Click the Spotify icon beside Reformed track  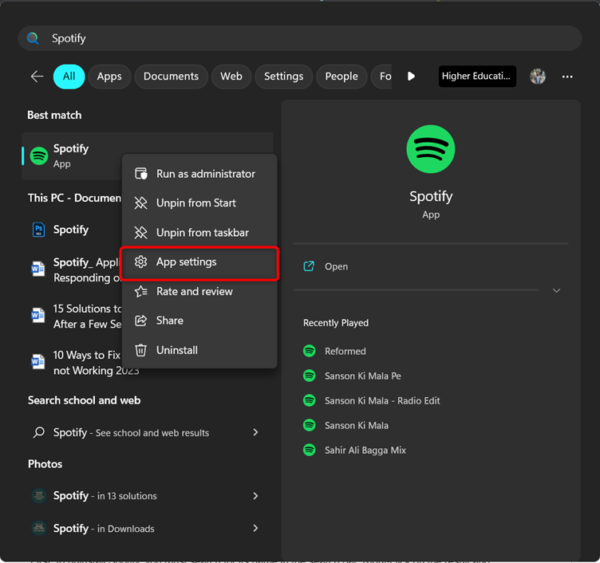click(x=310, y=351)
